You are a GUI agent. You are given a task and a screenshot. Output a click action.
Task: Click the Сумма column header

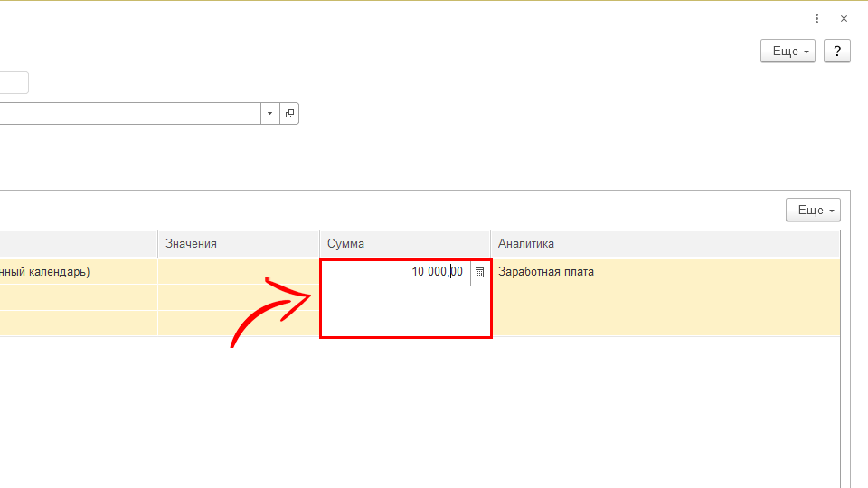tap(404, 243)
